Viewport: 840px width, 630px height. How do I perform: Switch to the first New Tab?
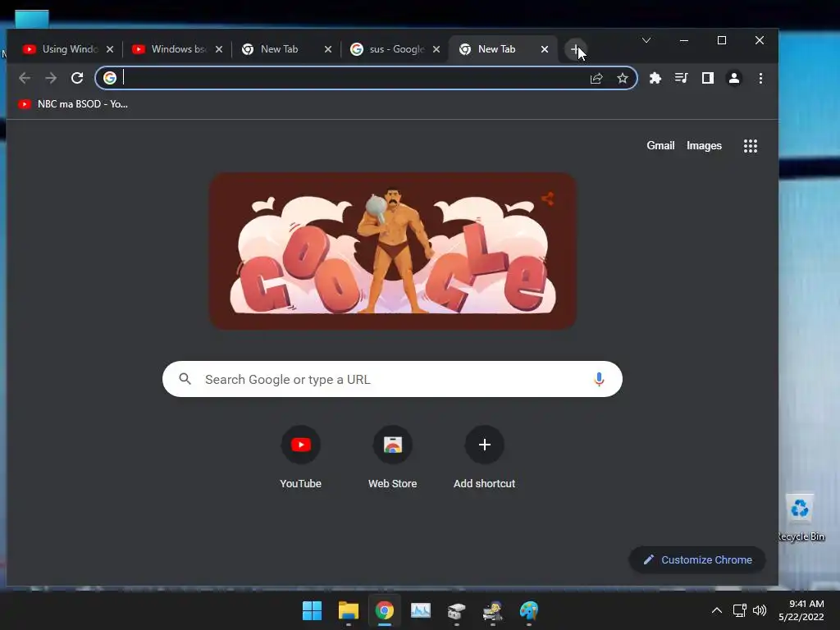[286, 49]
